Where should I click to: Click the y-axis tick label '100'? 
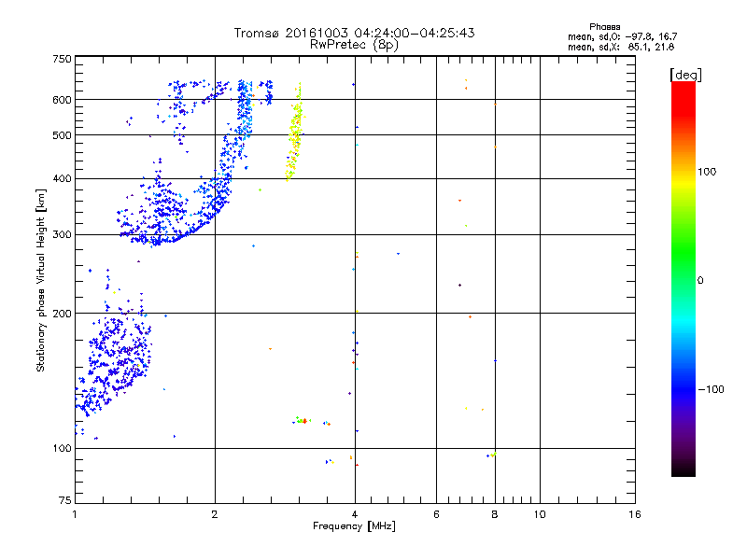(x=62, y=449)
